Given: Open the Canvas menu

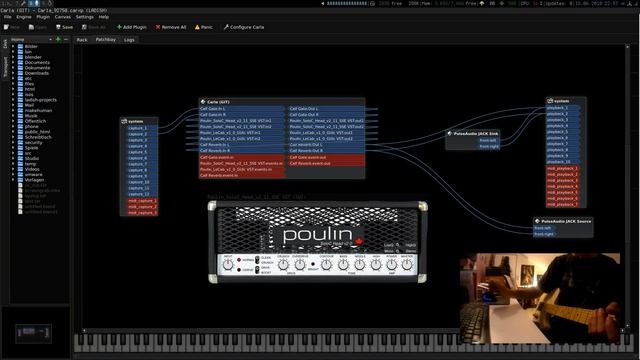Looking at the screenshot, I should pyautogui.click(x=62, y=17).
